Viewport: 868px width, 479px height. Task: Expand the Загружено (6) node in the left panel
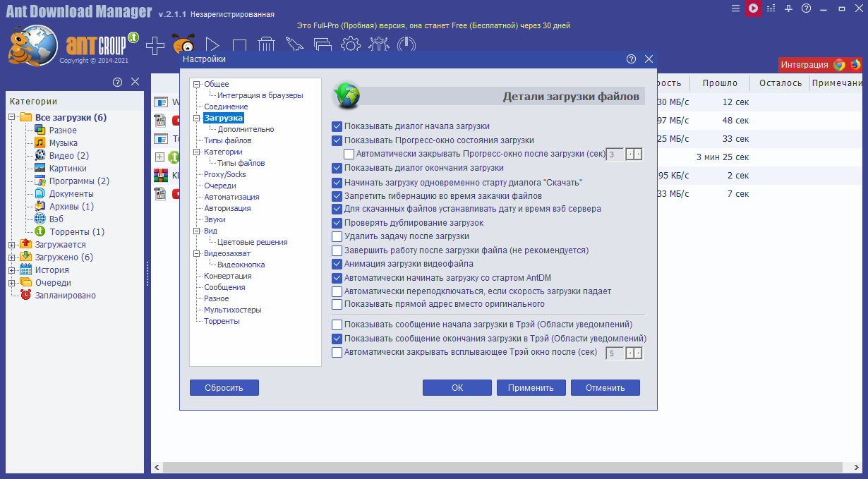[x=12, y=257]
